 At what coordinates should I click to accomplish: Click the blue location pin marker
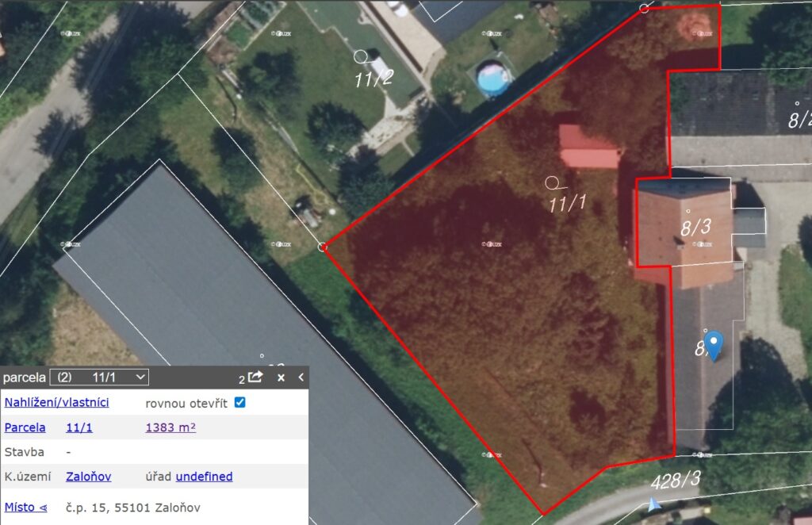click(714, 346)
